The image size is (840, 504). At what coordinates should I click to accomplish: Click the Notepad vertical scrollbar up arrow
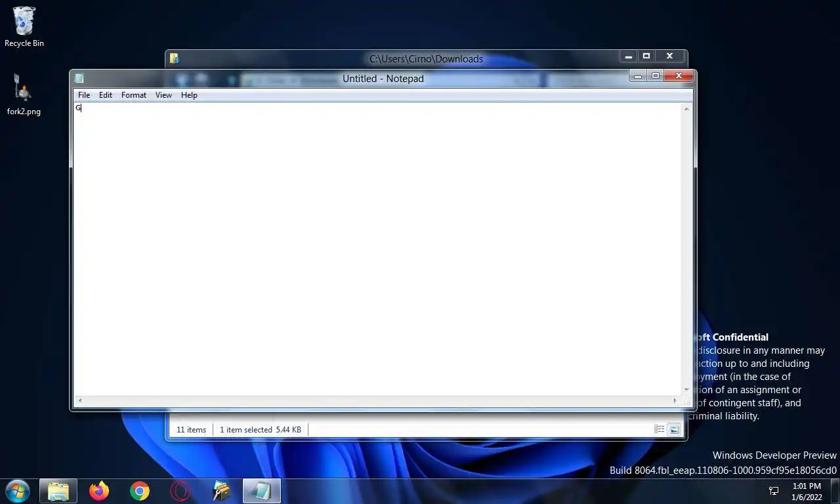coord(687,108)
